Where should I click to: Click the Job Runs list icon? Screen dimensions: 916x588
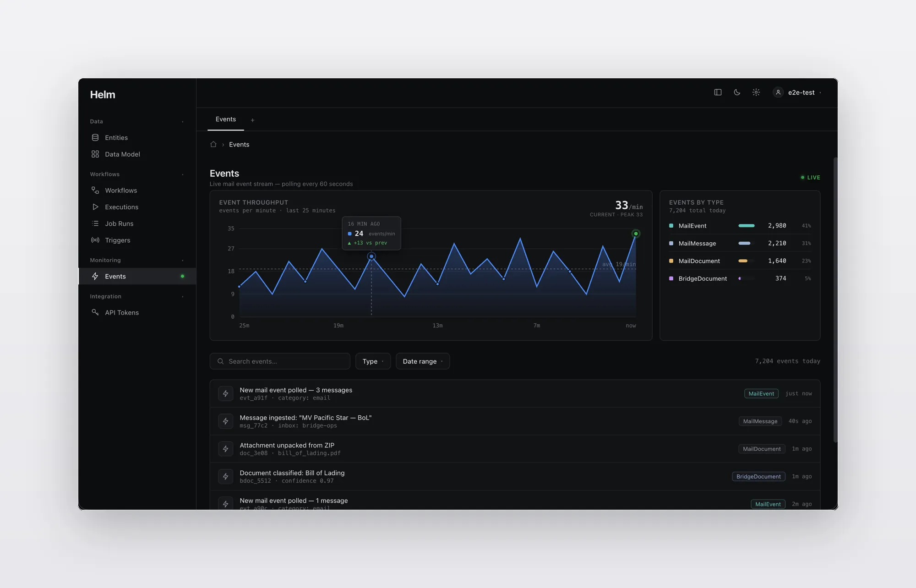(95, 223)
